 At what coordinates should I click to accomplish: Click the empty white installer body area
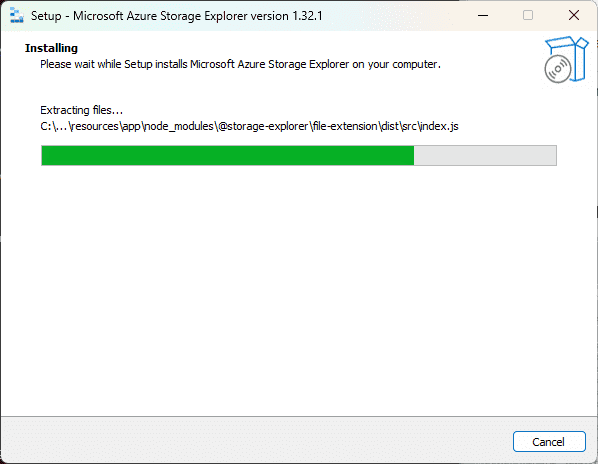click(x=299, y=290)
